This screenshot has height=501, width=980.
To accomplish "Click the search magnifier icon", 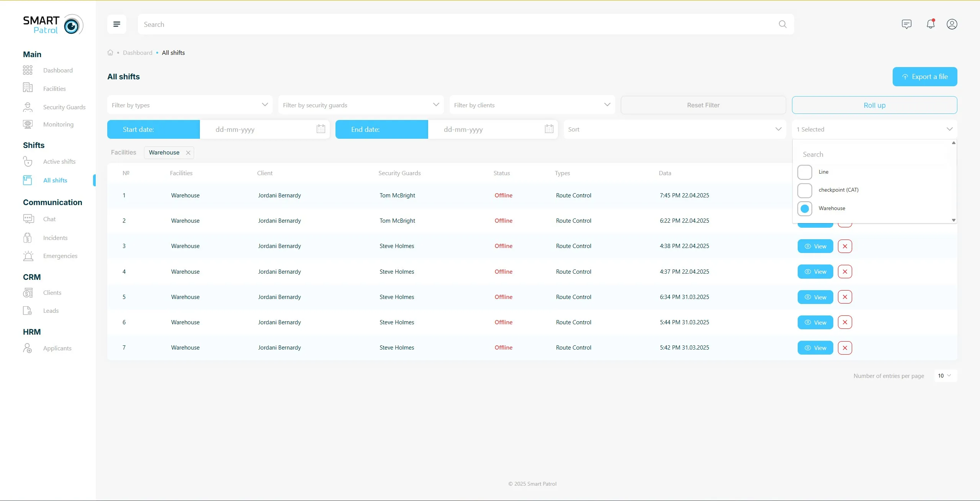I will (x=782, y=24).
